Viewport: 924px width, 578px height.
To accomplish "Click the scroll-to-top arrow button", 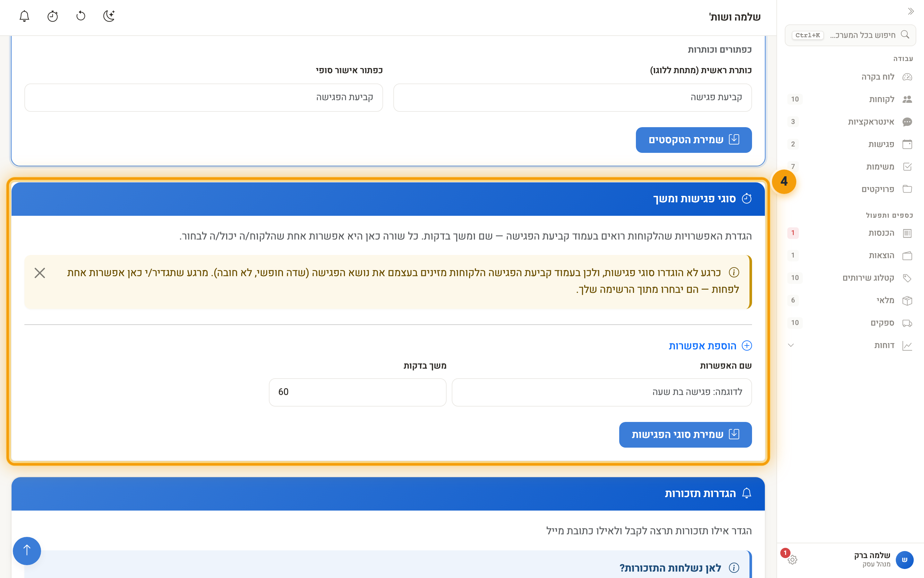I will point(27,551).
